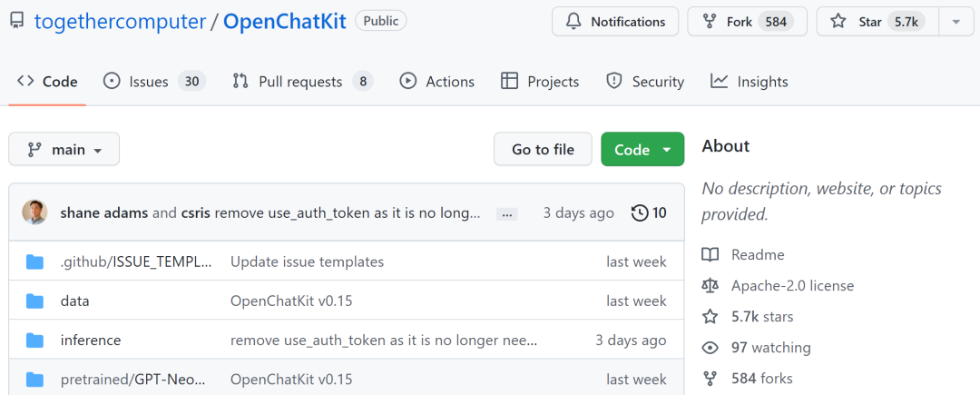Open the dropdown arrow next to Star

tap(956, 21)
